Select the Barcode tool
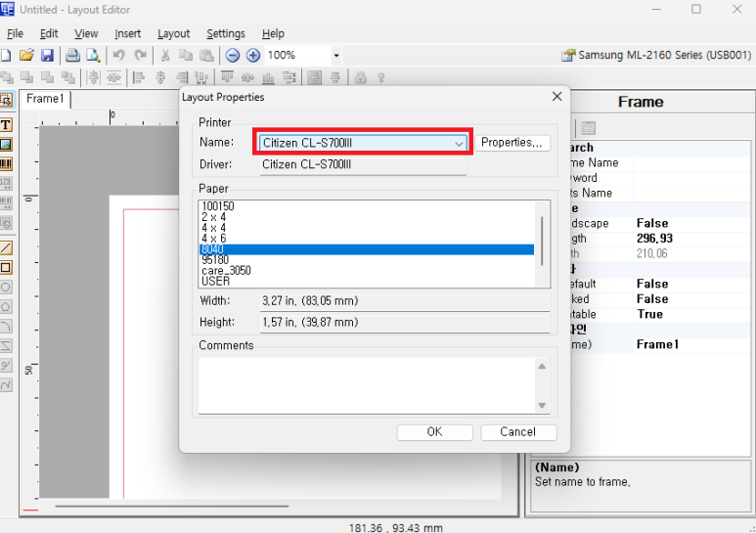 pos(6,164)
